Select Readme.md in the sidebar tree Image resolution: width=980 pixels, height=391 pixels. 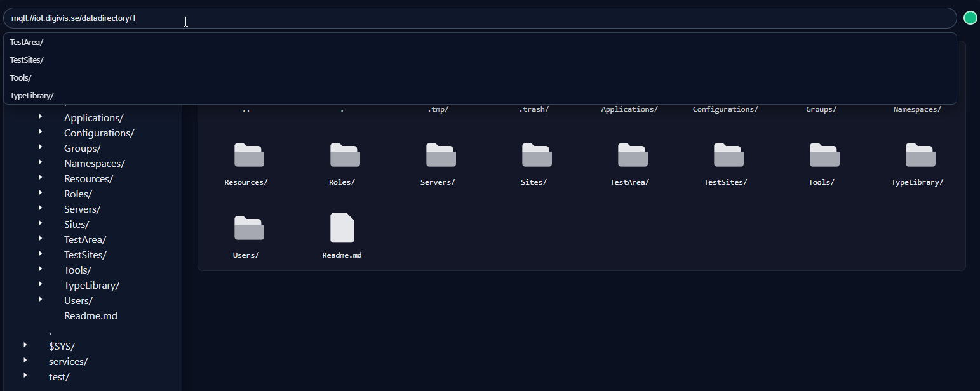90,315
